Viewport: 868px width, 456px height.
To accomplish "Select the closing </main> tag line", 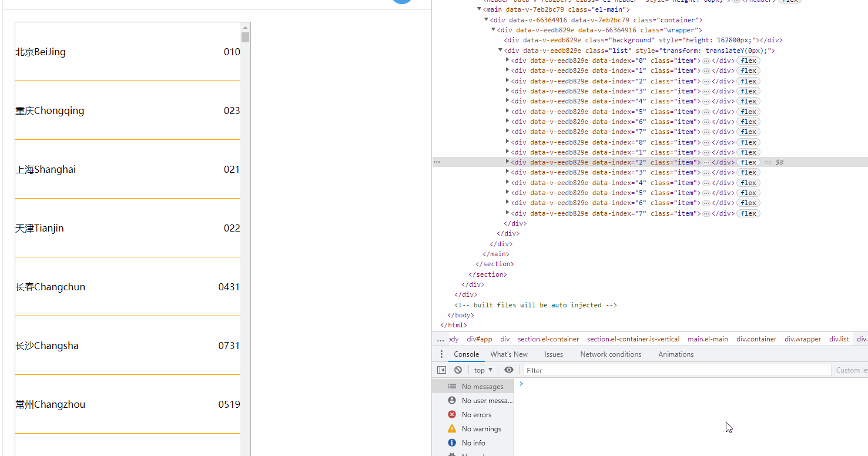I will point(495,254).
